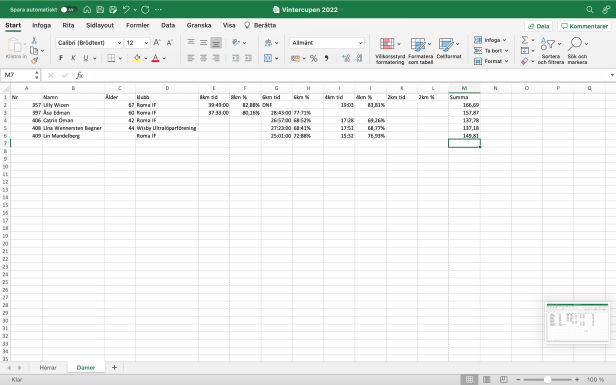Open the Allmänt number format dropdown
The width and height of the screenshot is (616, 385).
pos(327,43)
